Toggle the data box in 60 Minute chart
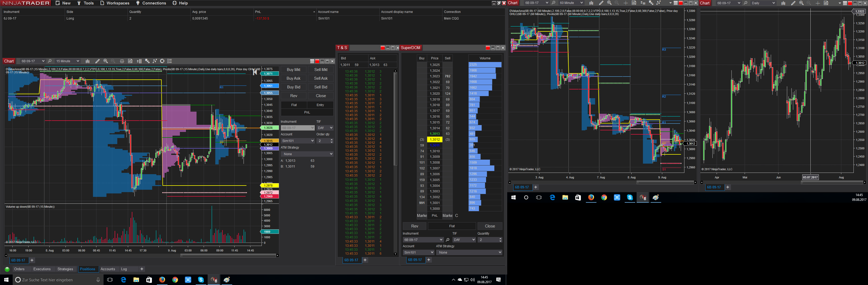This screenshot has width=868, height=285. [x=634, y=3]
